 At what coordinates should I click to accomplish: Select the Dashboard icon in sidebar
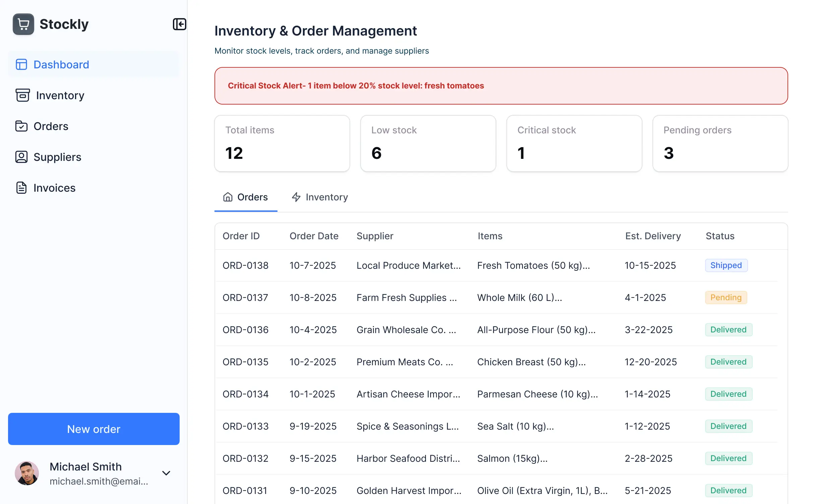pyautogui.click(x=21, y=64)
